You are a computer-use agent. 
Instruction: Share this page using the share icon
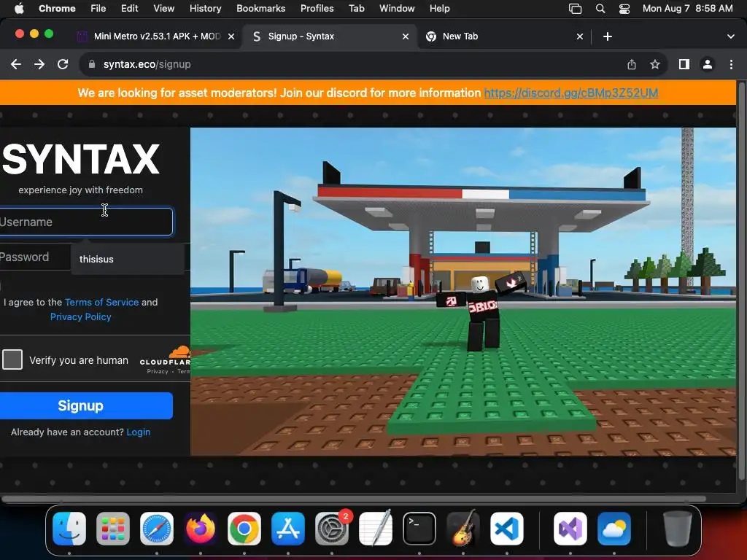632,64
